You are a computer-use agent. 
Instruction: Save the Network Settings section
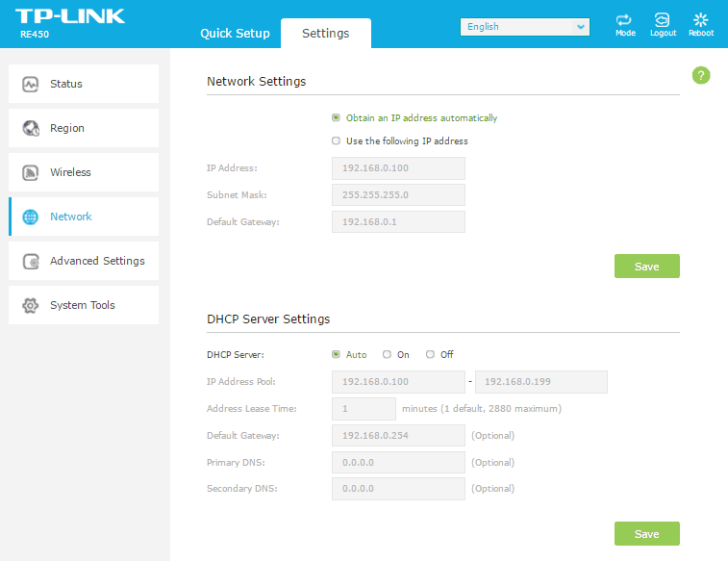(x=646, y=267)
